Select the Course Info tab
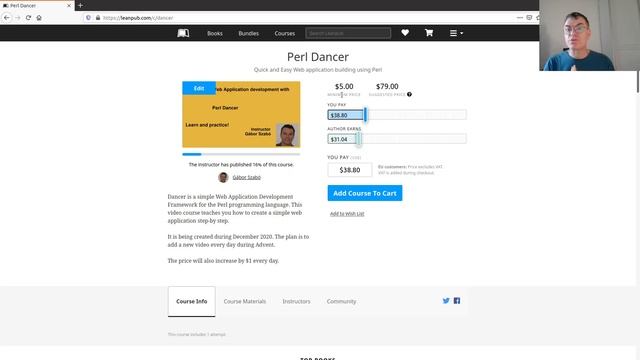Viewport: 640px width, 360px height. click(x=191, y=301)
